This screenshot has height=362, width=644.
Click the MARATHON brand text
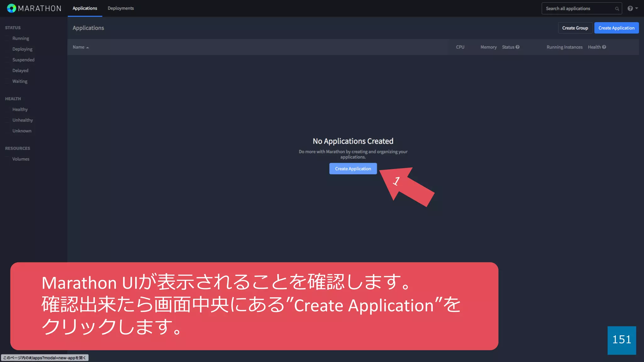pyautogui.click(x=40, y=8)
